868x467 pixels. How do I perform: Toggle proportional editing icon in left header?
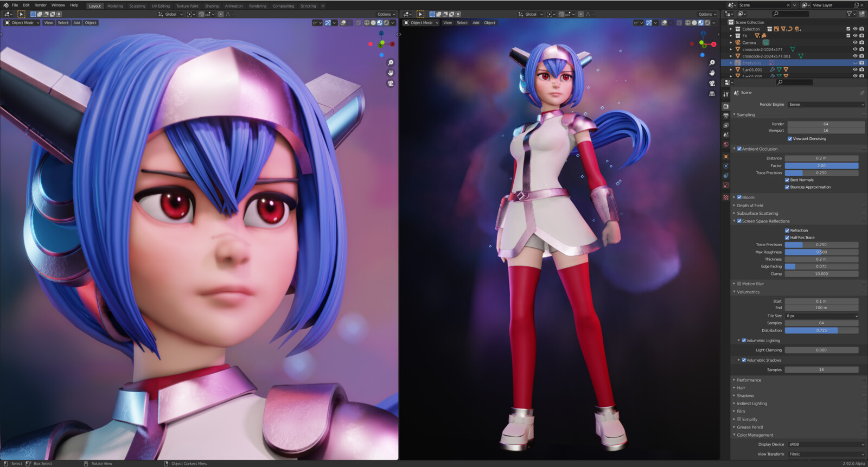coord(221,14)
